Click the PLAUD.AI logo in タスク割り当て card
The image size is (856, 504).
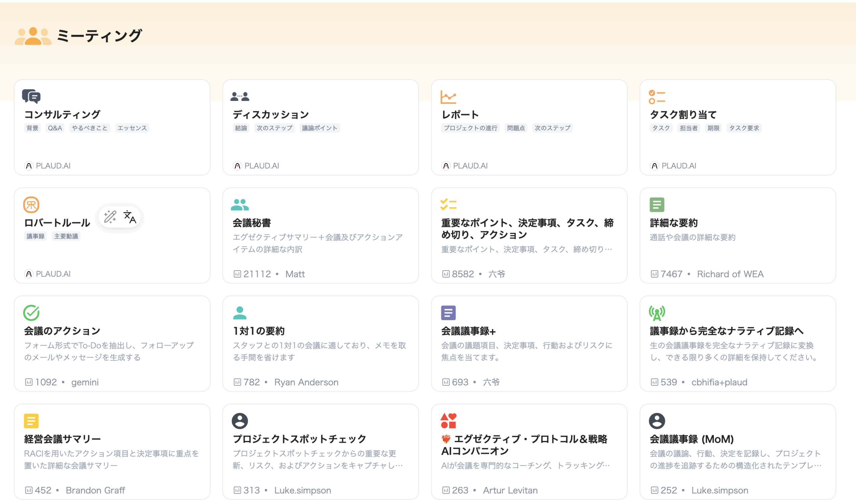coord(655,166)
